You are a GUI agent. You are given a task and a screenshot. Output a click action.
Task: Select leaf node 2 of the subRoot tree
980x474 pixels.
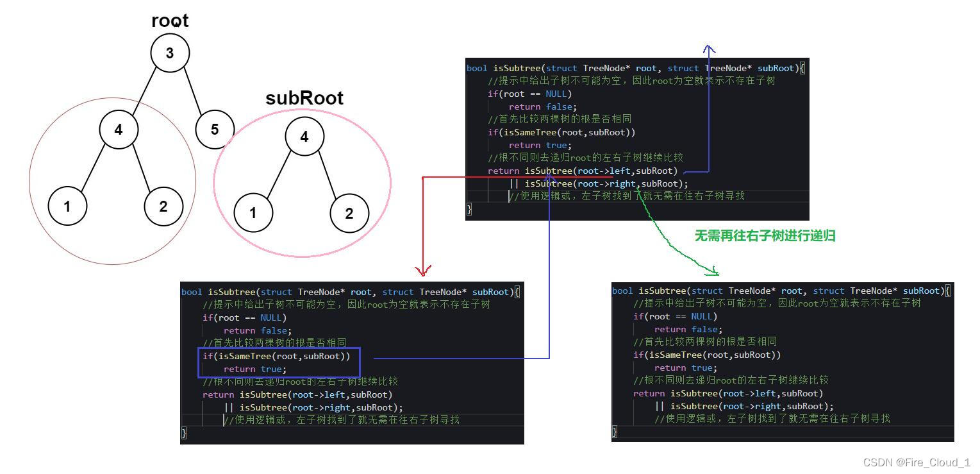pyautogui.click(x=349, y=213)
